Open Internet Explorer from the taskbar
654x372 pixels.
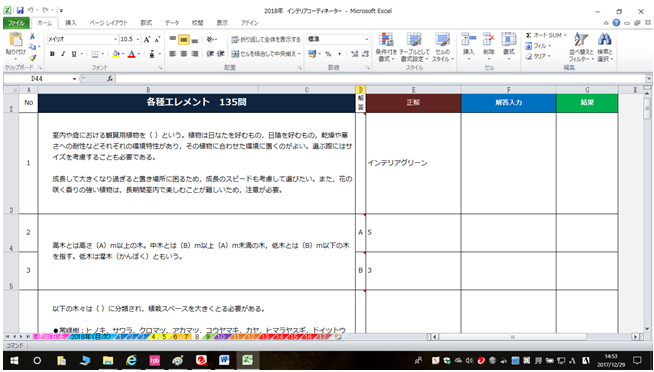(x=131, y=360)
